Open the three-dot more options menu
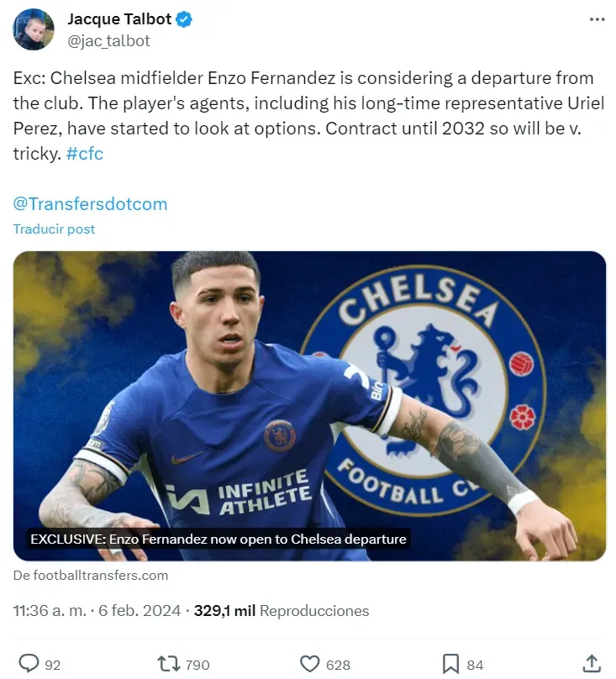 click(597, 19)
